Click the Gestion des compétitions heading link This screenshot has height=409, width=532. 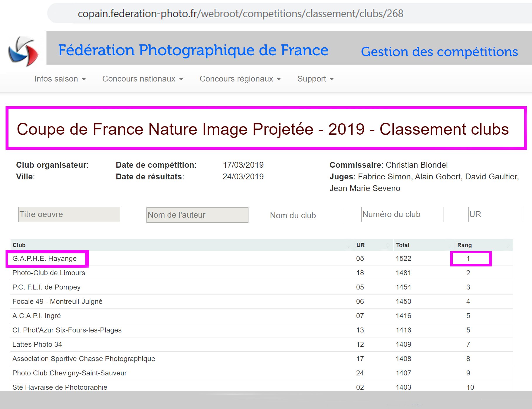tap(439, 52)
